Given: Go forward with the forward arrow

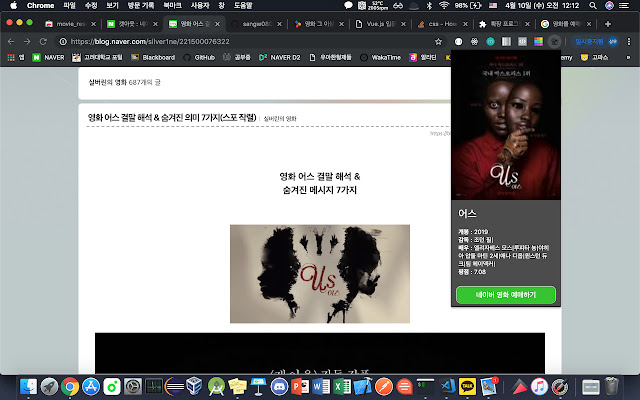Looking at the screenshot, I should coord(27,41).
